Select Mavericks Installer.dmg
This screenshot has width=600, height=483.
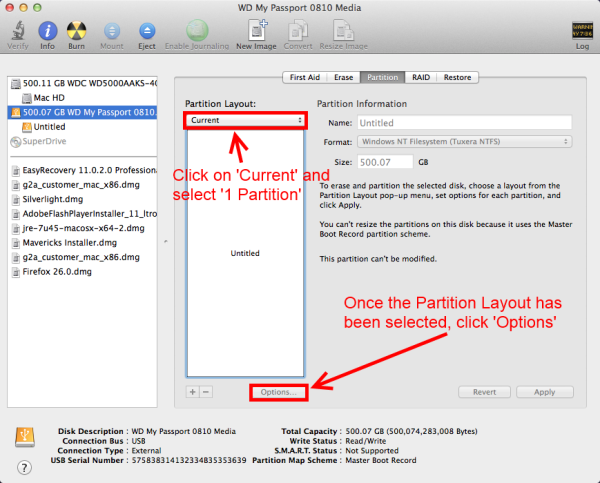(82, 243)
